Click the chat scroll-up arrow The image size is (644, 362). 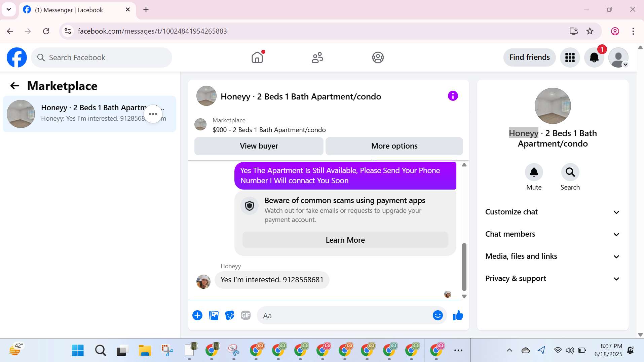464,165
